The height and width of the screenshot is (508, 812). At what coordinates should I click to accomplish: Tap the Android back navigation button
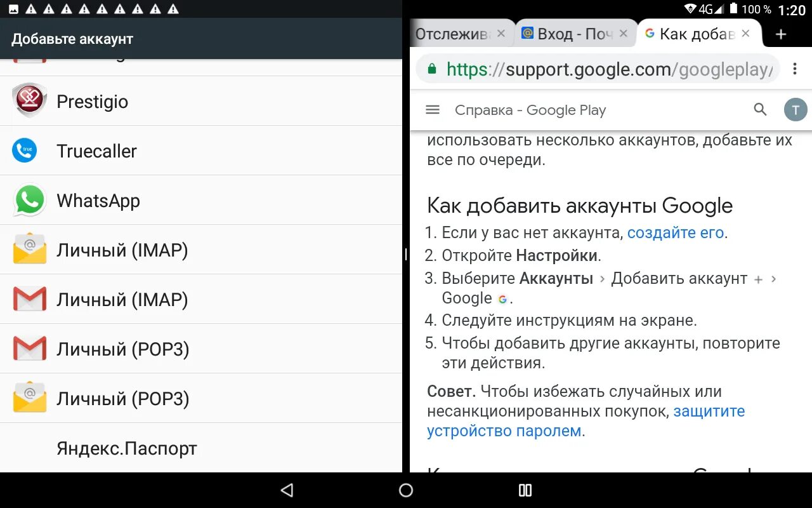[287, 490]
